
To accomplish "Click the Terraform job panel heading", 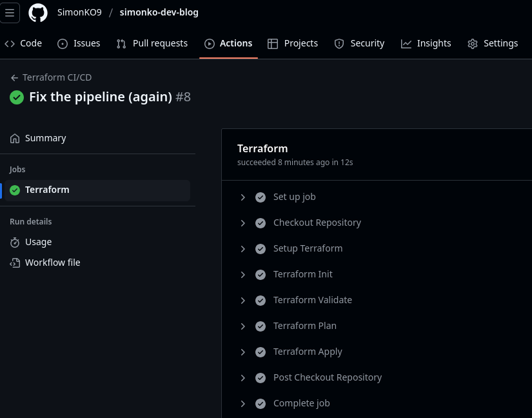I will click(262, 148).
